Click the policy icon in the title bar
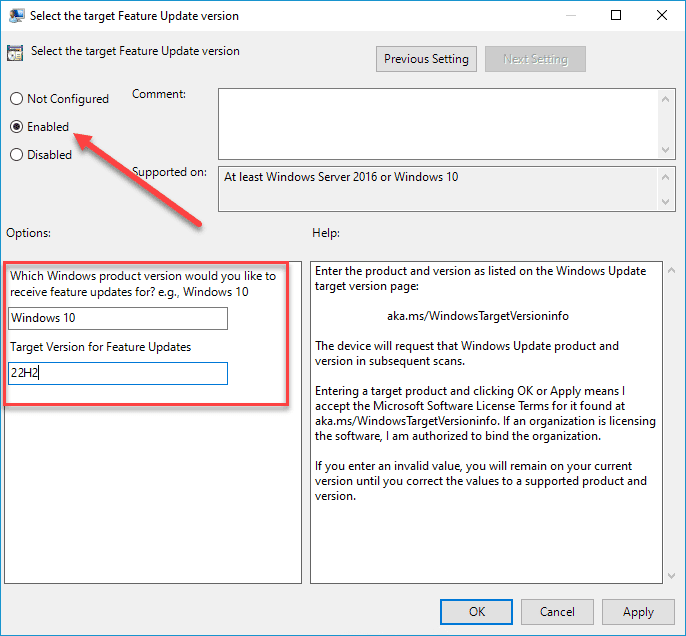 click(x=17, y=16)
